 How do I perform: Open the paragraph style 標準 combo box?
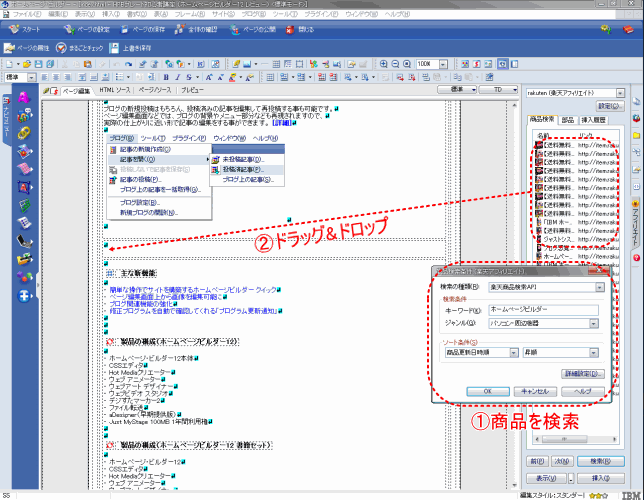coord(20,77)
